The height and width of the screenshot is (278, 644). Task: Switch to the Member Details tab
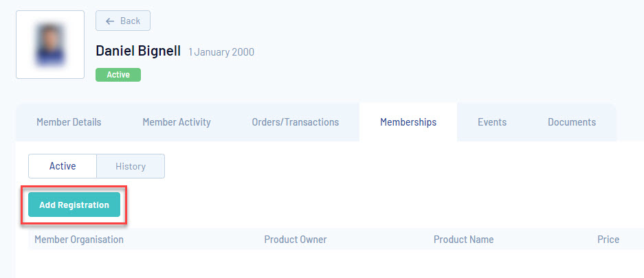pyautogui.click(x=69, y=122)
